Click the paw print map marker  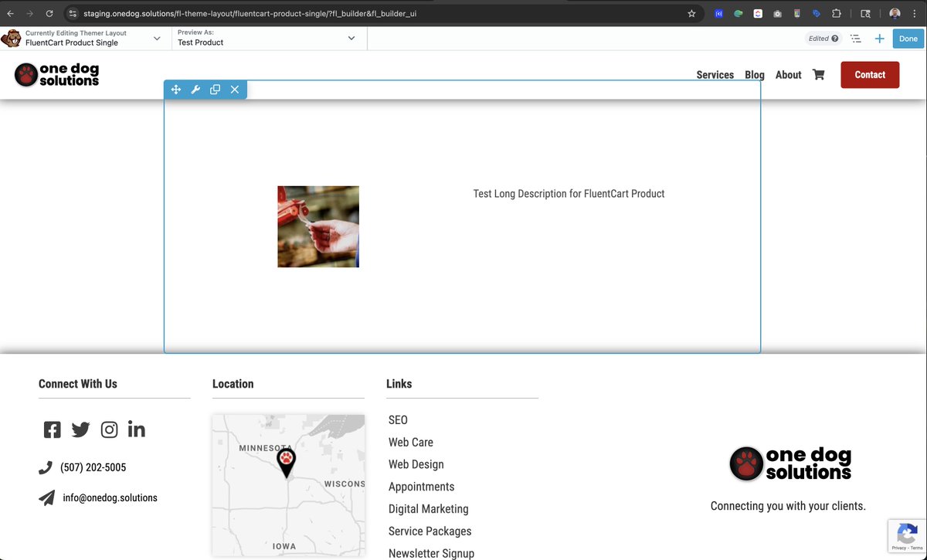[287, 463]
